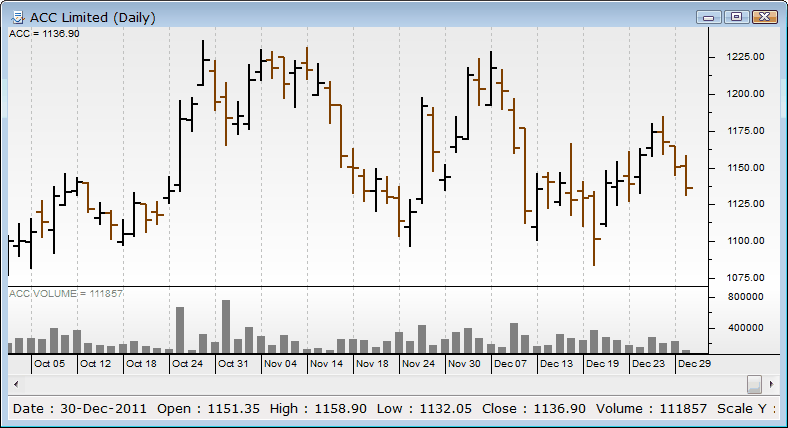Maximize the ACC Limited chart window

click(737, 16)
